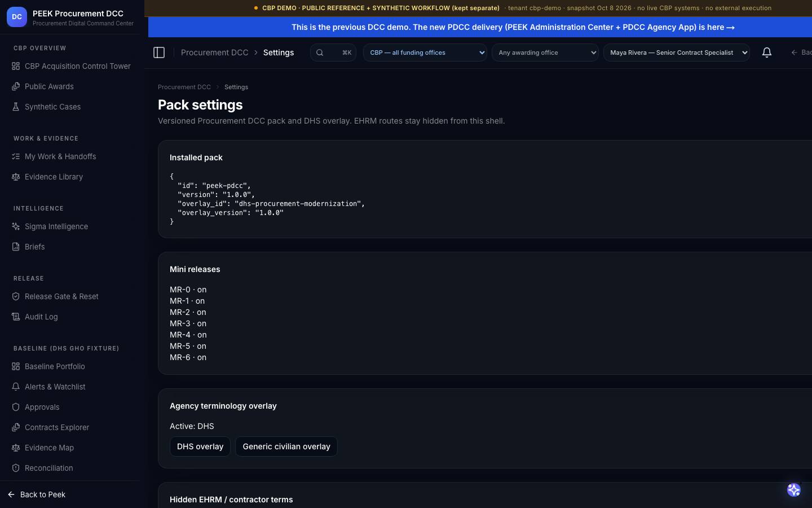Open the Any awarding office dropdown

545,52
